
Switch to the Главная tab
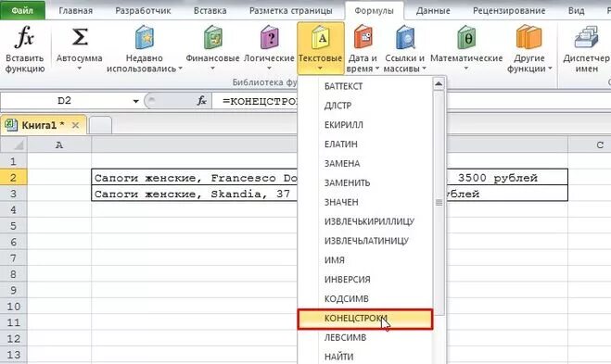click(76, 10)
